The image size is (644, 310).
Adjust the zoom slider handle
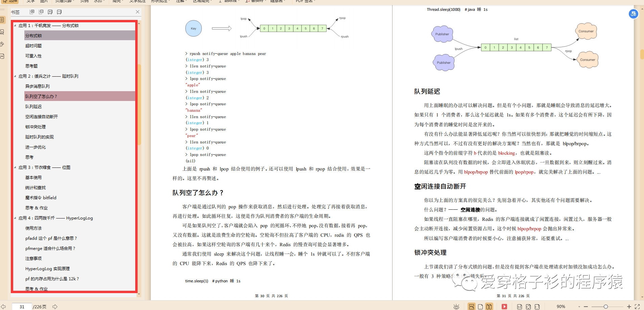coord(606,307)
